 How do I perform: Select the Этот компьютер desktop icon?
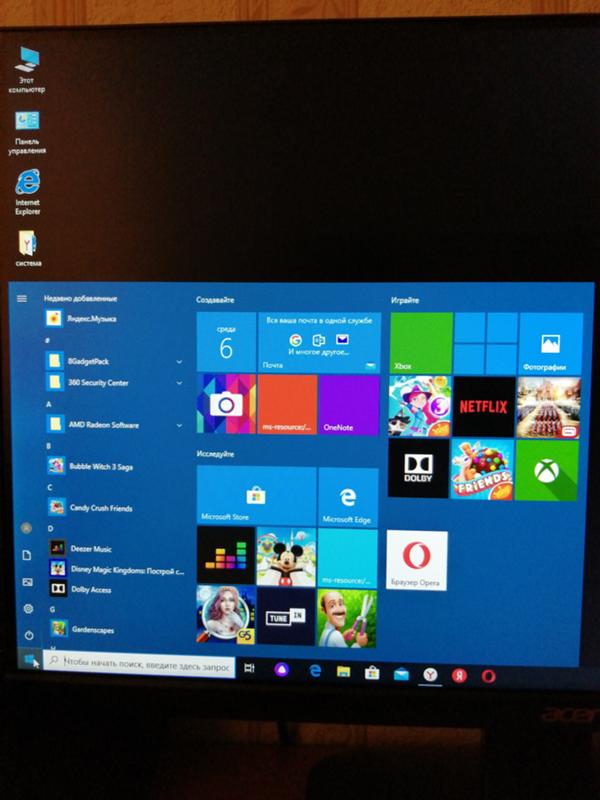pos(27,69)
